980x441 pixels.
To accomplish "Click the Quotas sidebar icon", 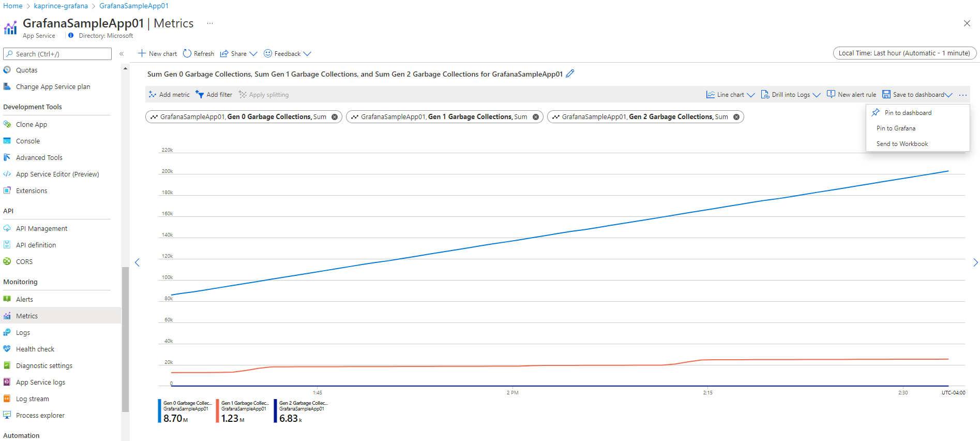I will point(7,70).
